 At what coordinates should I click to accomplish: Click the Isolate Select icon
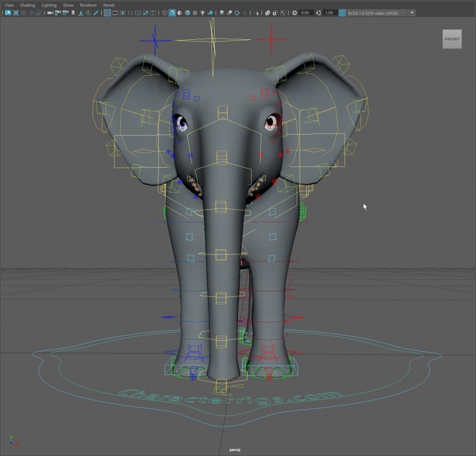coord(256,13)
